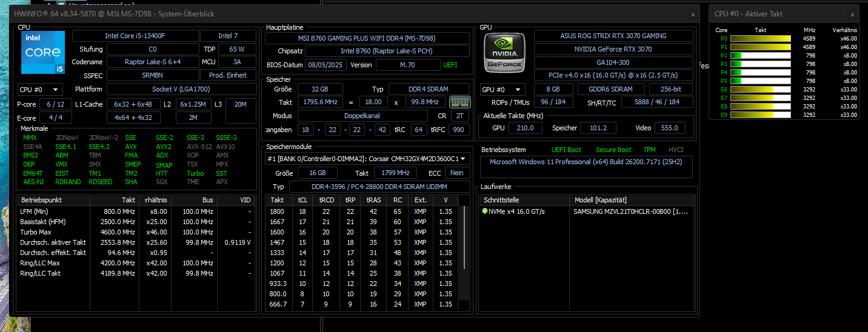Click the M.70 BIOS version field
This screenshot has height=332, width=868.
[x=408, y=65]
